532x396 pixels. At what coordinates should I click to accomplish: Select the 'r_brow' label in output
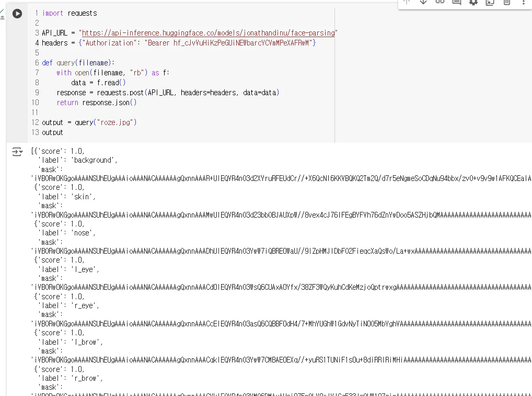(x=87, y=378)
